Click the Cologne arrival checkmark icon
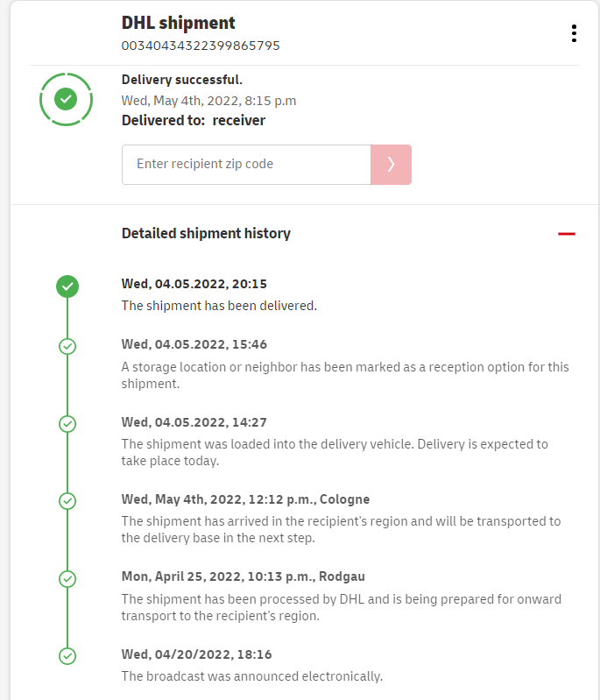 click(67, 501)
